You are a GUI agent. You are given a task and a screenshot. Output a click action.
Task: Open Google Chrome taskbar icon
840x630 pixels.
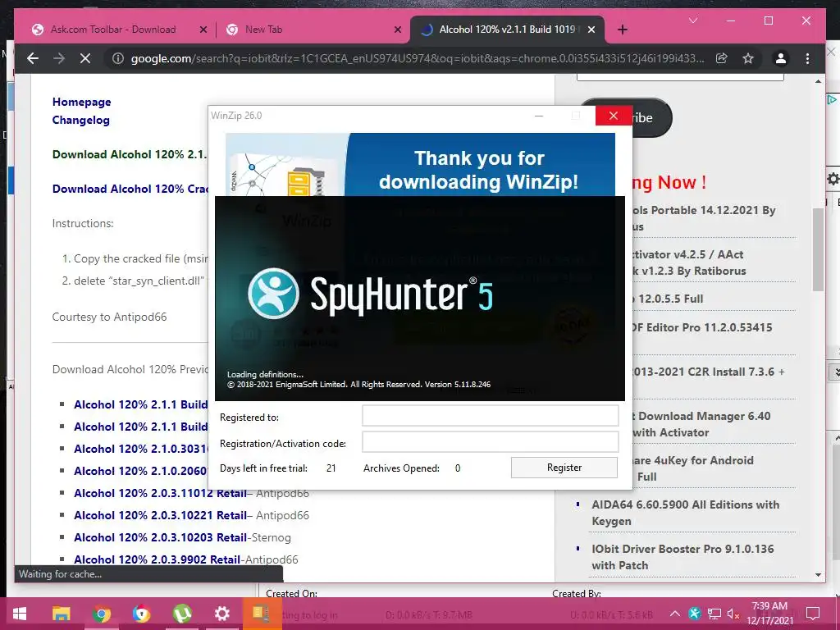pyautogui.click(x=102, y=614)
